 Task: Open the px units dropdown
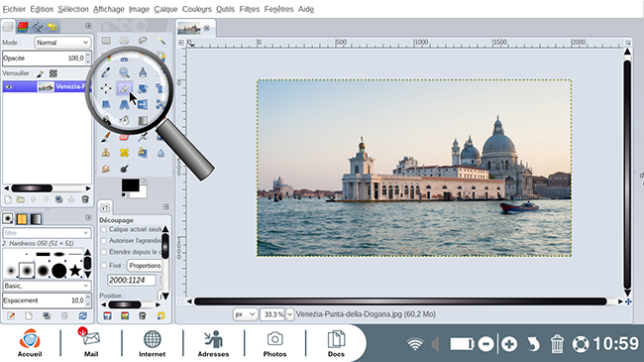[x=245, y=314]
